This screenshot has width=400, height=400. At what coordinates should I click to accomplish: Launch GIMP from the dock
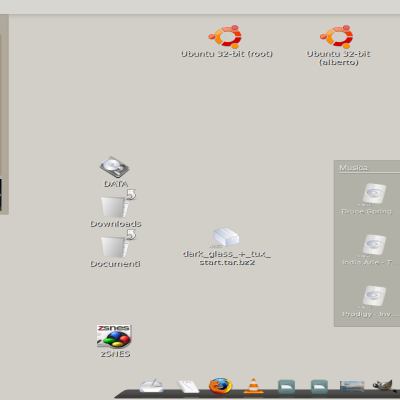[385, 386]
